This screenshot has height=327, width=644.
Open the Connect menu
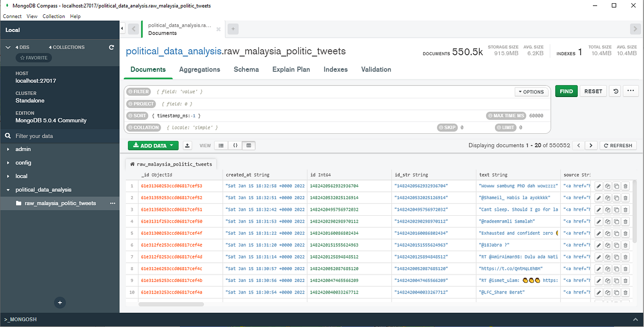[12, 16]
